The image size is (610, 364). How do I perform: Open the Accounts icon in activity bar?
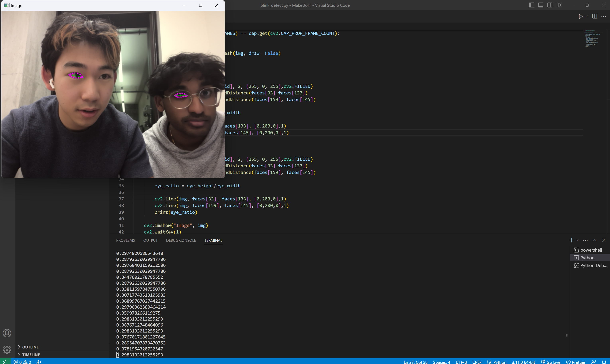click(x=7, y=333)
